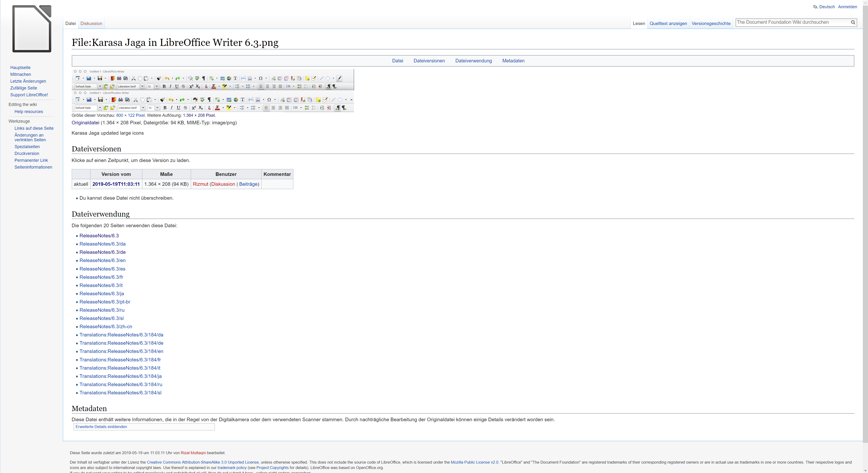This screenshot has width=868, height=473.
Task: Open ReleaseNotes/6.3/en
Action: click(102, 260)
